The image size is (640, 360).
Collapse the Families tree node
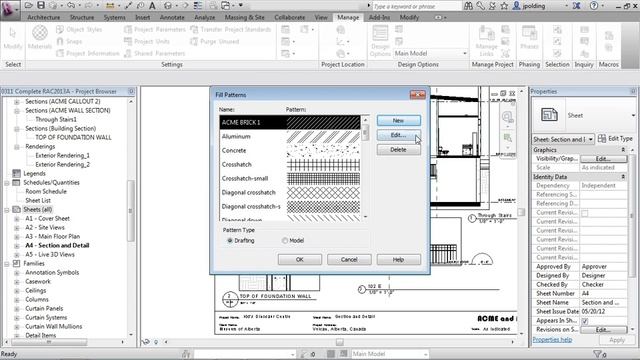tap(7, 264)
